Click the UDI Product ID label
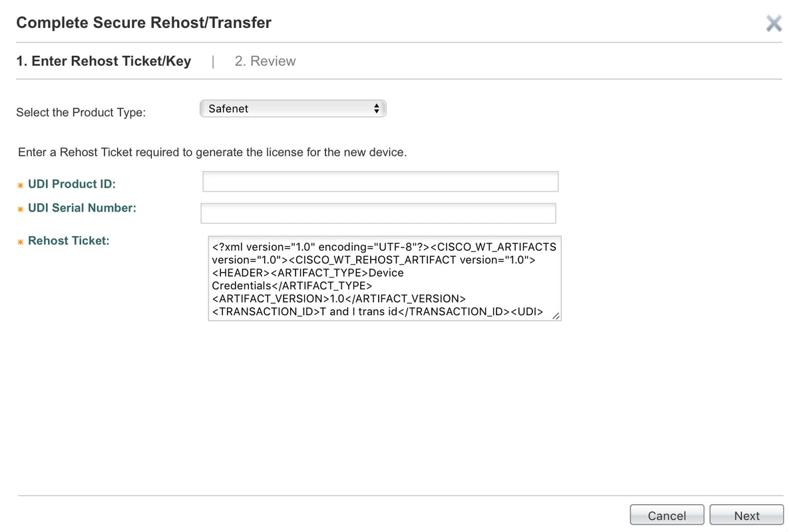Image resolution: width=790 pixels, height=532 pixels. (x=72, y=184)
